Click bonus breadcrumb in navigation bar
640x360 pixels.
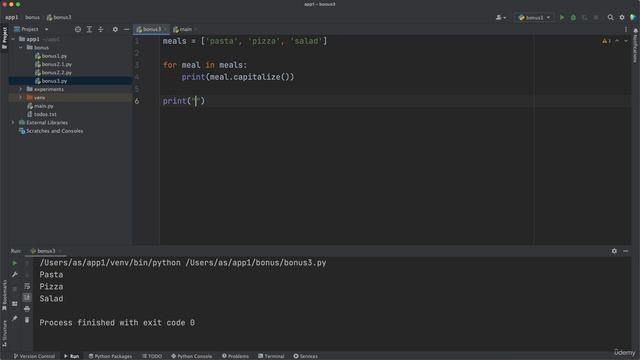click(32, 18)
